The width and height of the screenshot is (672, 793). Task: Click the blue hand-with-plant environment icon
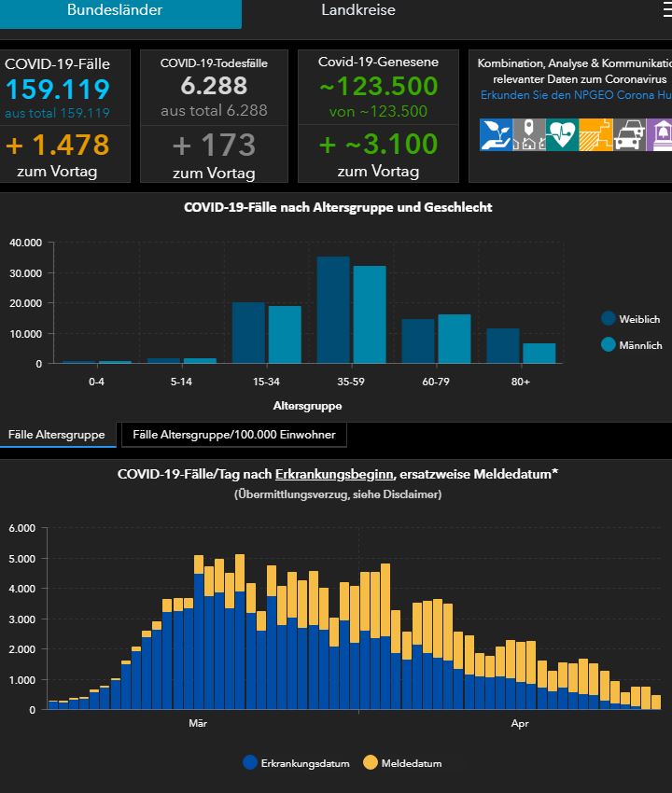pyautogui.click(x=496, y=134)
